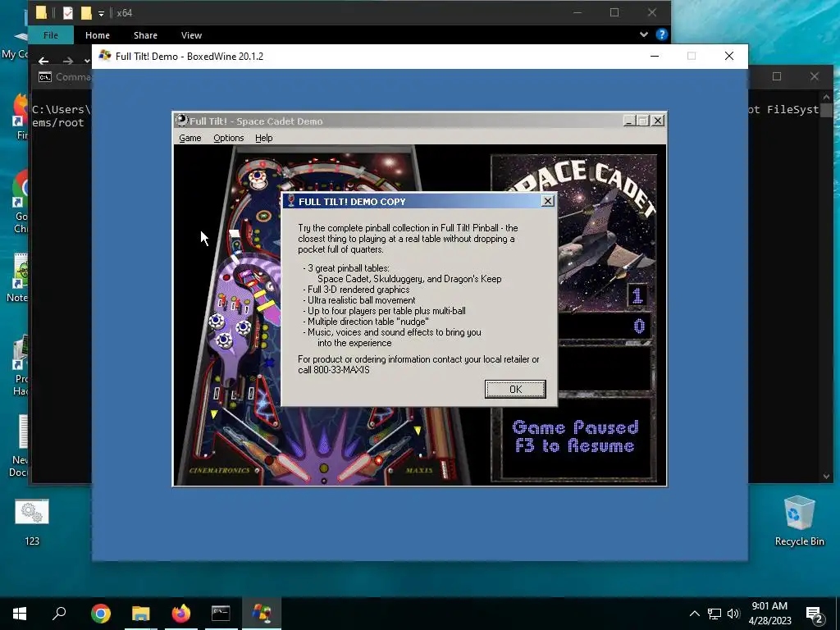Viewport: 840px width, 630px height.
Task: Click the pinball icon in Space Cadet title bar
Action: (x=182, y=121)
